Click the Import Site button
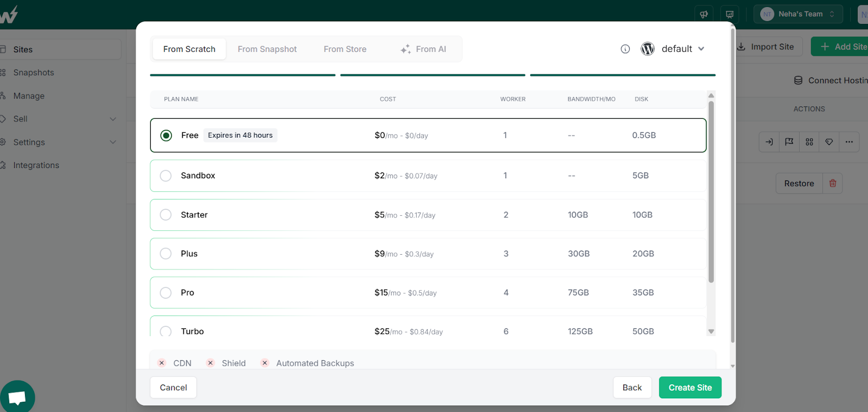This screenshot has width=868, height=412. [x=765, y=47]
